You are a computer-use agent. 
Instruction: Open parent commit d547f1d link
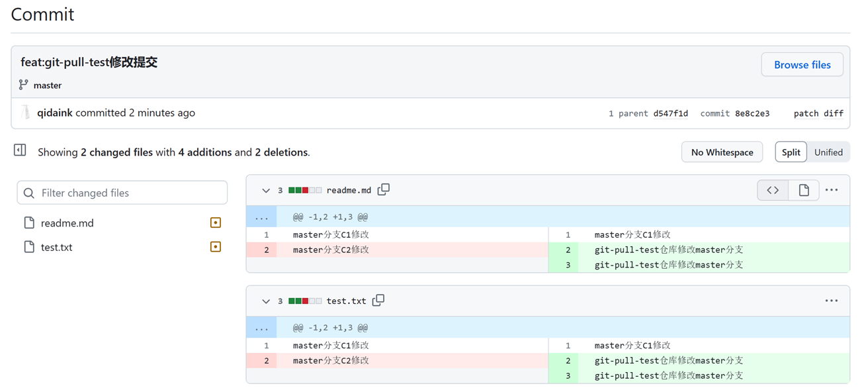[670, 113]
